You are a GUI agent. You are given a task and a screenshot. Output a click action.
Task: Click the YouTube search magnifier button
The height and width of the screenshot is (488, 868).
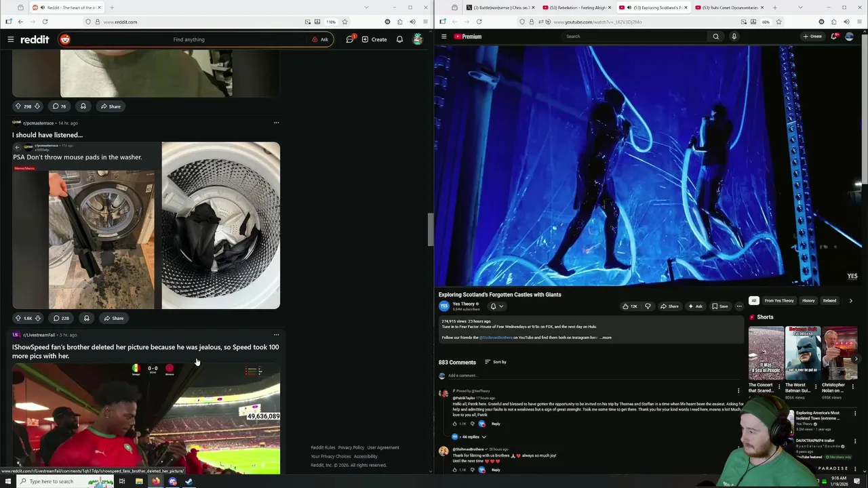pos(715,37)
